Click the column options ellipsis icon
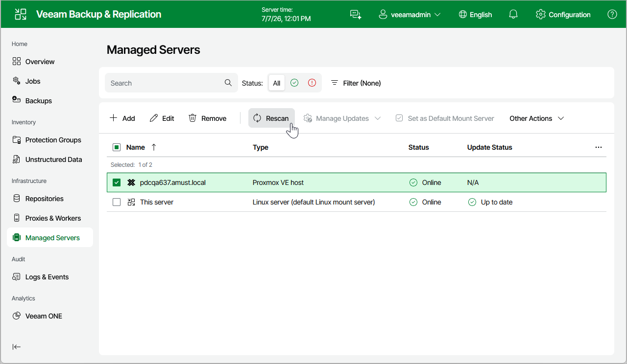 (599, 147)
